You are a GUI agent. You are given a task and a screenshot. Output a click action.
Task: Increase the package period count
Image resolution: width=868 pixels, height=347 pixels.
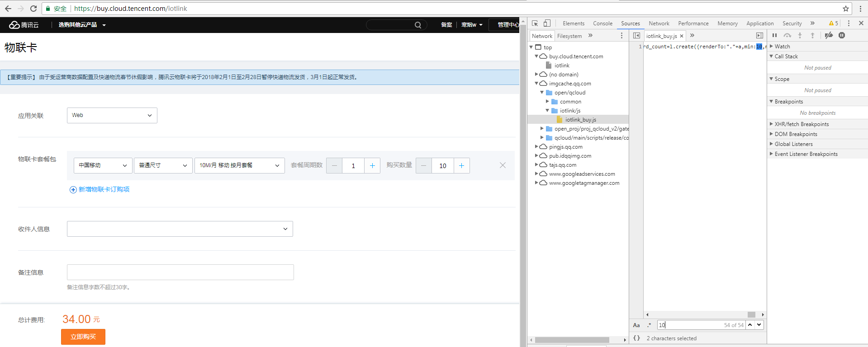tap(372, 166)
